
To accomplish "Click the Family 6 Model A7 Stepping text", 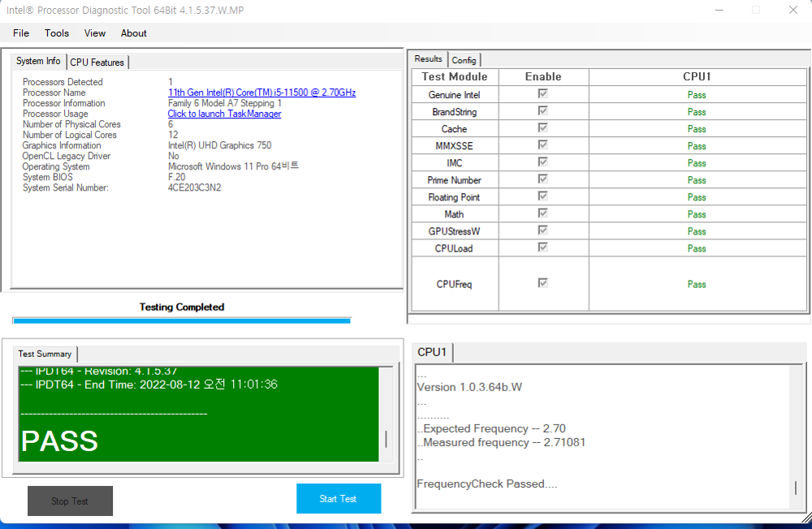I will [x=225, y=103].
